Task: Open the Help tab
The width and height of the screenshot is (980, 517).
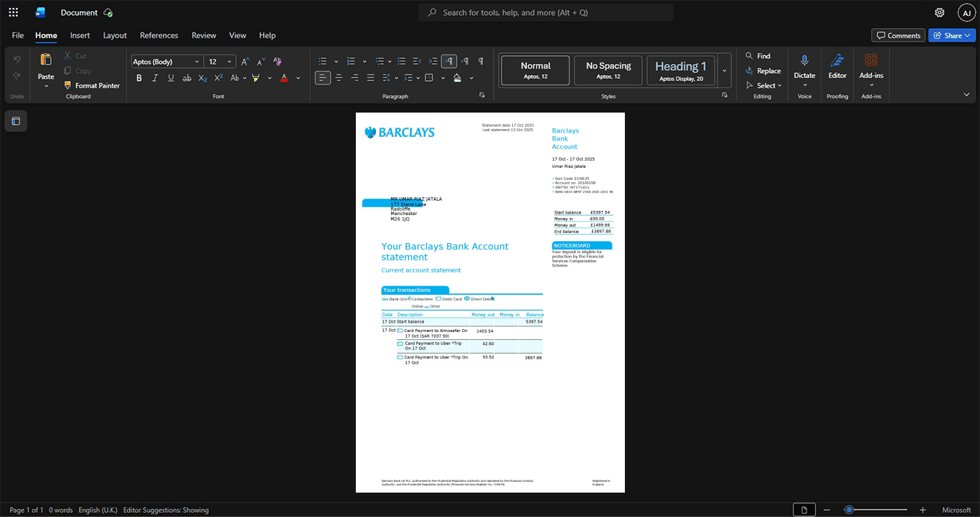Action: pyautogui.click(x=267, y=35)
